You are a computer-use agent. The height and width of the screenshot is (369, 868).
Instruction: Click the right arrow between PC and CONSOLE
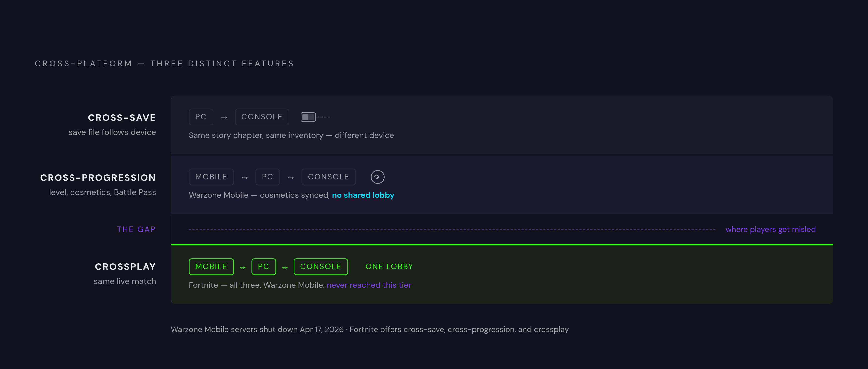[x=224, y=118]
